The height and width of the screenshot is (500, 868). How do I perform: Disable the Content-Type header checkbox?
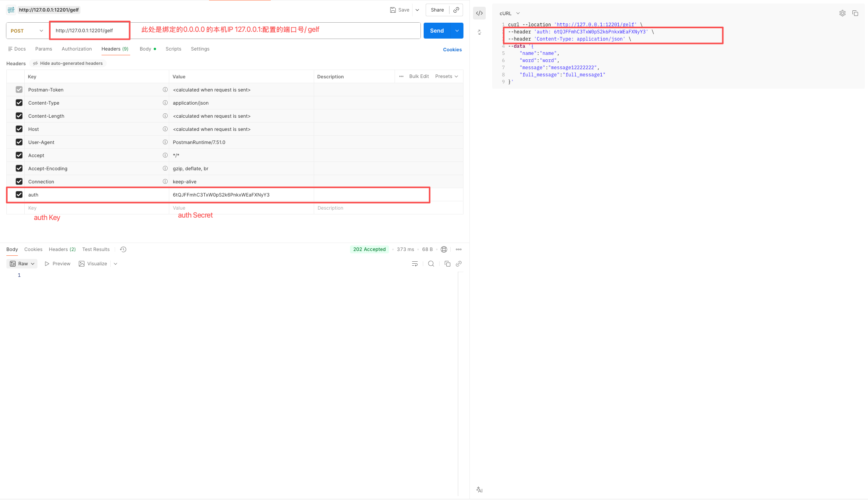point(19,103)
